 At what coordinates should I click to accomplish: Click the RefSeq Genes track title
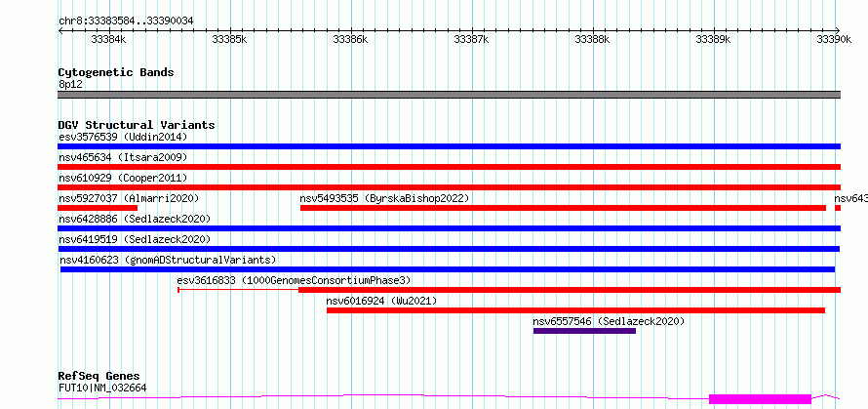point(99,377)
